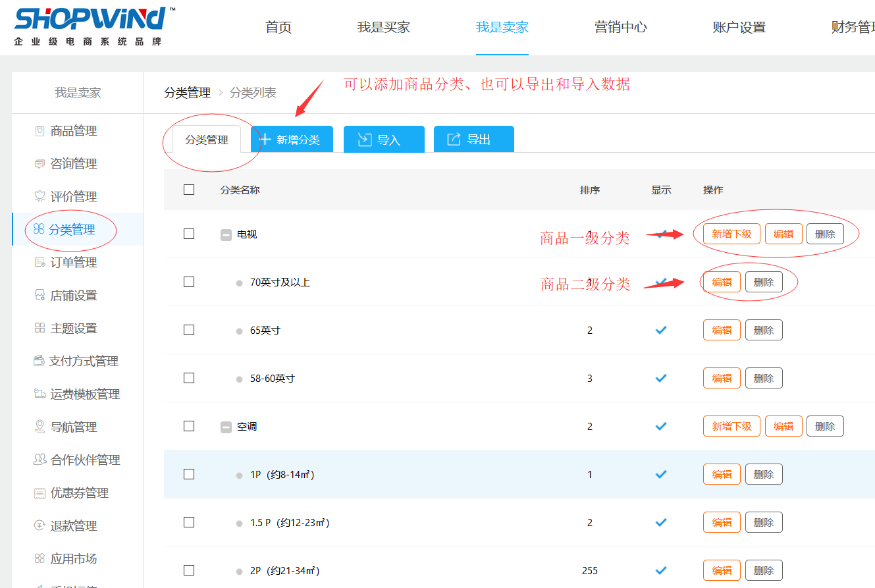This screenshot has height=588, width=875.
Task: Check the checkbox for 65英寸 row
Action: (189, 330)
